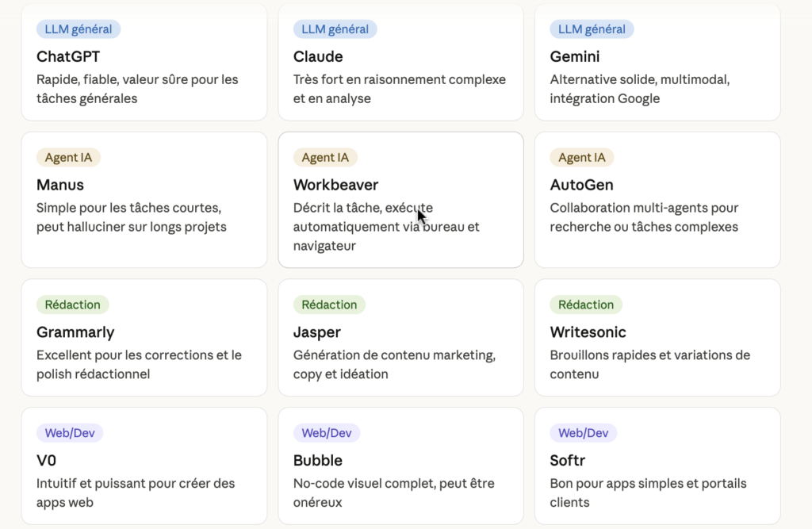Open the Writesonic card
This screenshot has height=529, width=812.
(x=658, y=337)
